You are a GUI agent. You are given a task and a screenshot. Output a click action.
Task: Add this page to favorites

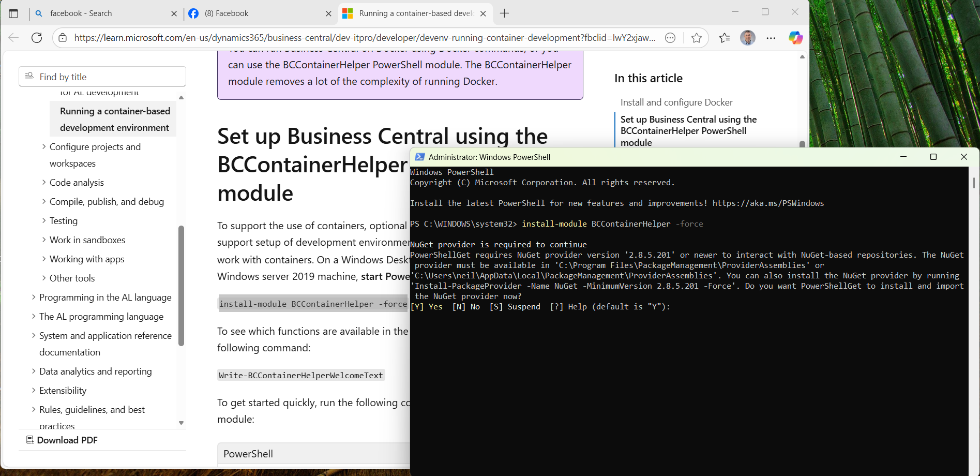697,37
